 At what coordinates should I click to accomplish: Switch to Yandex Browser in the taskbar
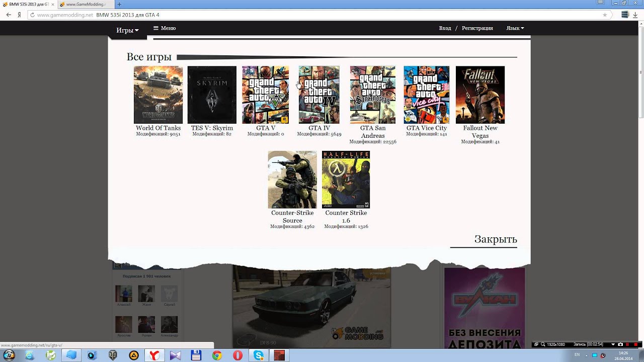tap(154, 355)
